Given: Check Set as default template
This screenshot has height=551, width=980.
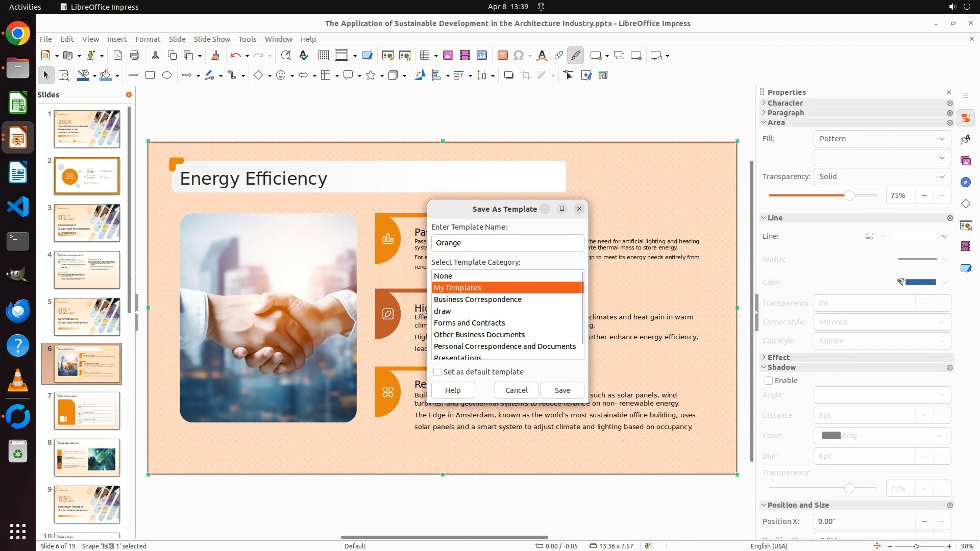Looking at the screenshot, I should coord(437,372).
